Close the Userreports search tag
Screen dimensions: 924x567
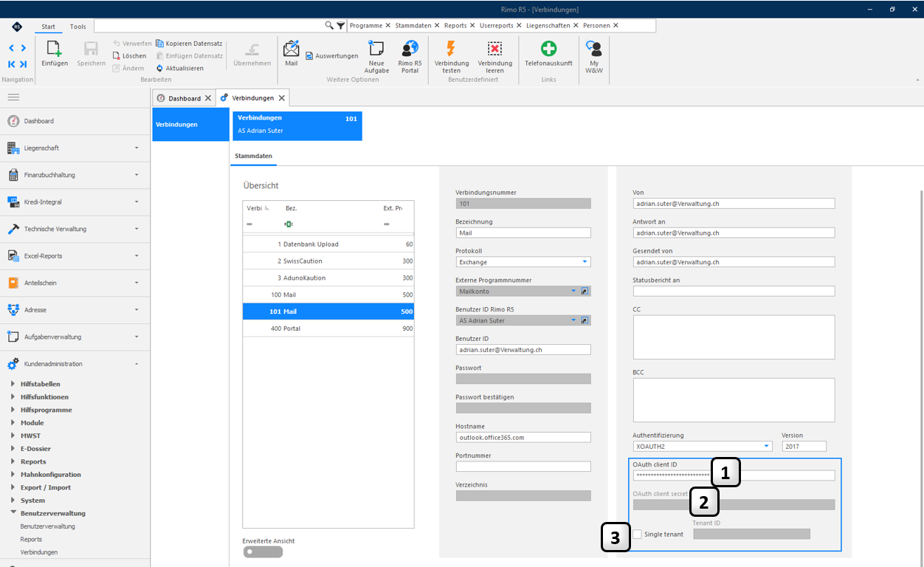coord(519,25)
